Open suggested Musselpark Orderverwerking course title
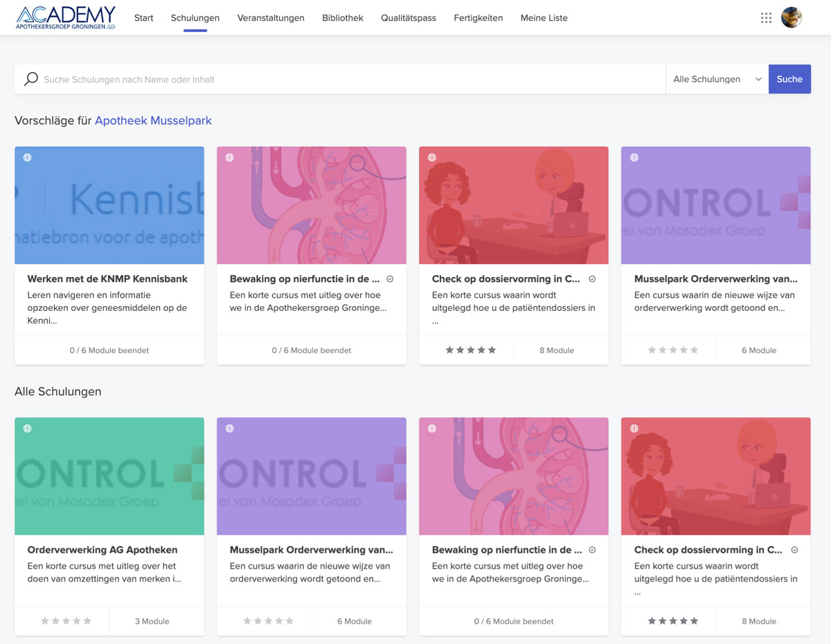Viewport: 831px width, 644px height. click(x=716, y=279)
